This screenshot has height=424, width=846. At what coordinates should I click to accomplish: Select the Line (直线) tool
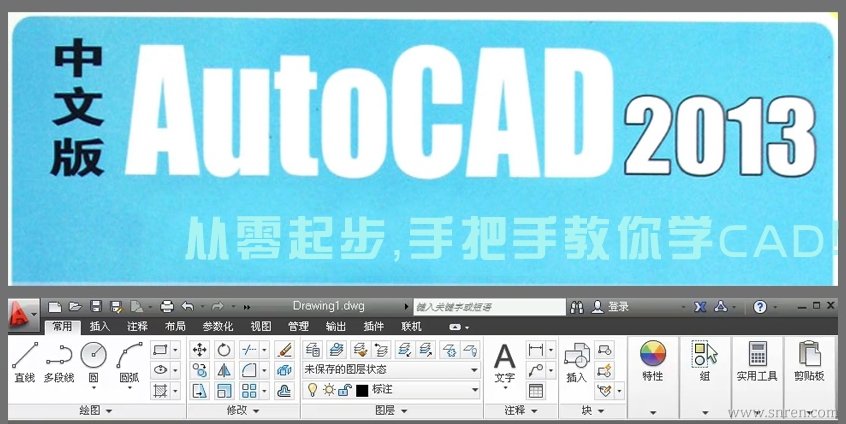(25, 363)
